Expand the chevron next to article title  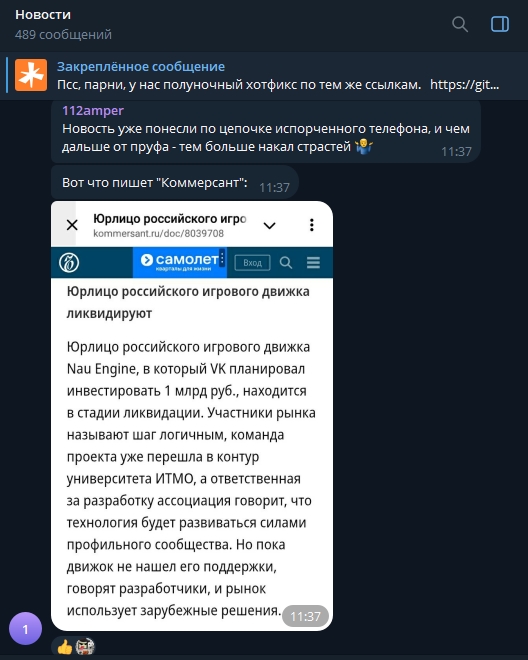coord(269,226)
